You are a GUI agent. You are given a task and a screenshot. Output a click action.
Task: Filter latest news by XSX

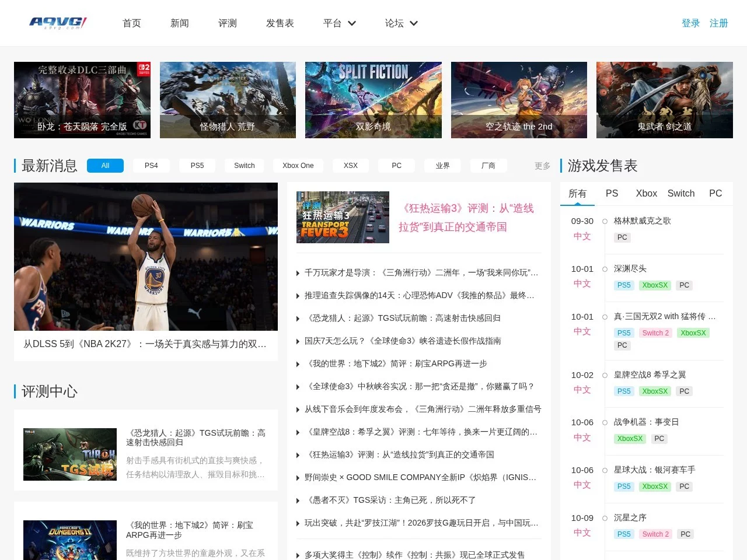(351, 166)
